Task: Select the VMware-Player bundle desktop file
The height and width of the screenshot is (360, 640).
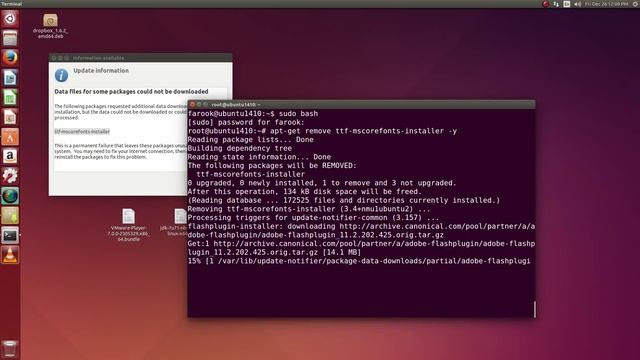Action: [129, 225]
